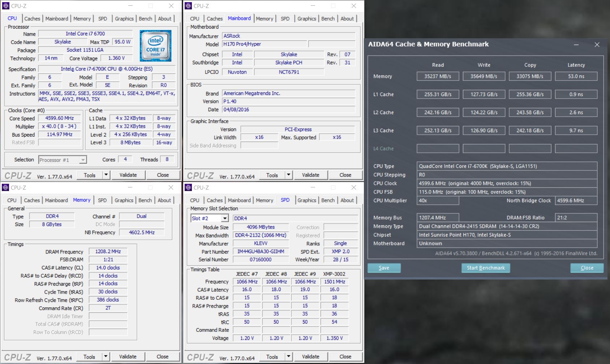Image resolution: width=610 pixels, height=364 pixels.
Task: Click L2 Cache Copy 243.58 GB/s
Action: point(530,112)
